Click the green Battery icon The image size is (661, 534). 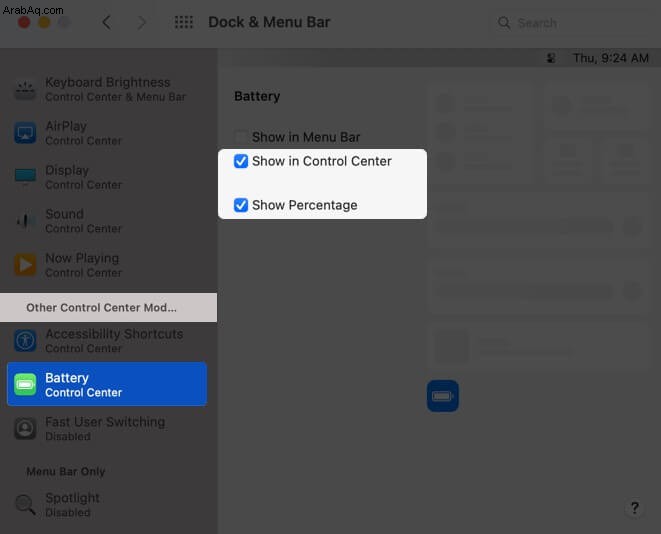pos(25,384)
